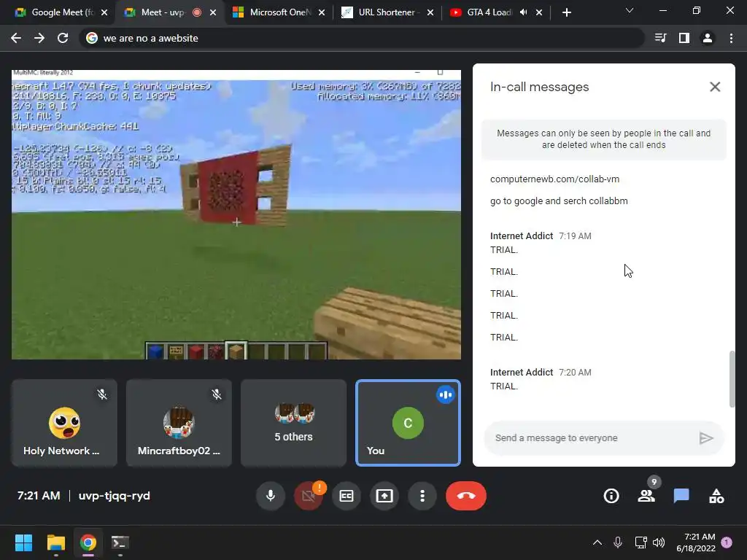Click the network tray icon
Image resolution: width=747 pixels, height=560 pixels.
(x=640, y=542)
